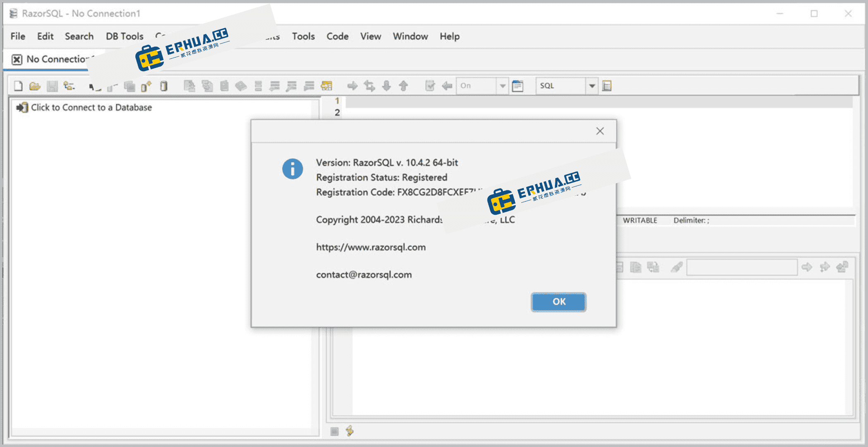This screenshot has height=447, width=868.
Task: Click the lightning bolt icon at bottom
Action: coord(350,431)
